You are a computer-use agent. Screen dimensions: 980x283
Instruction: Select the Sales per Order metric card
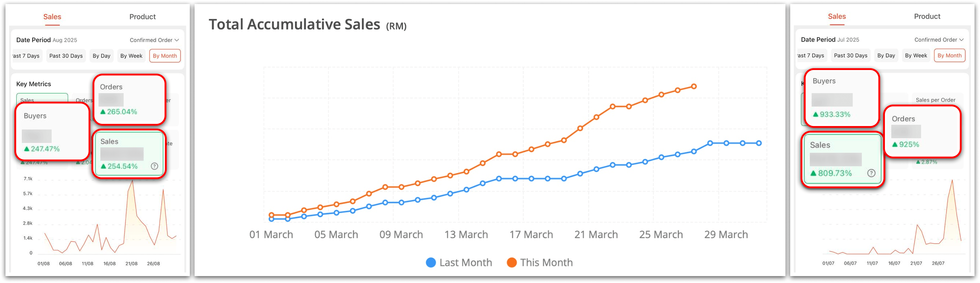click(935, 100)
